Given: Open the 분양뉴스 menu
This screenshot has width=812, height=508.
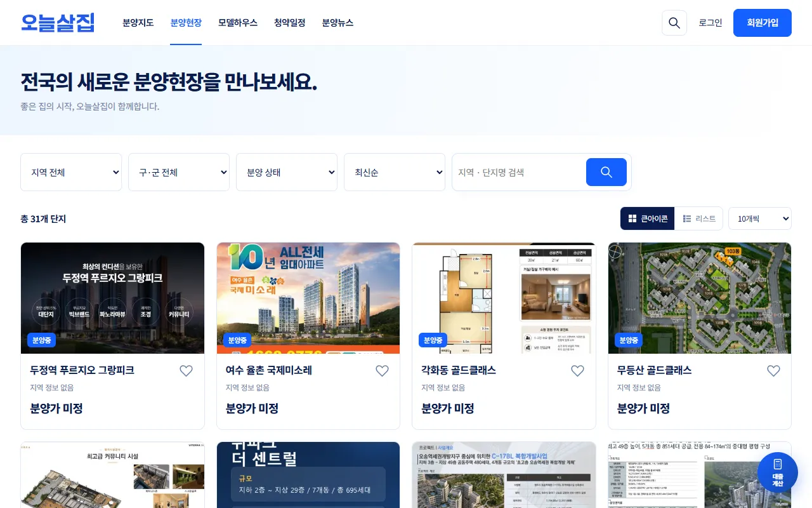Looking at the screenshot, I should click(337, 23).
